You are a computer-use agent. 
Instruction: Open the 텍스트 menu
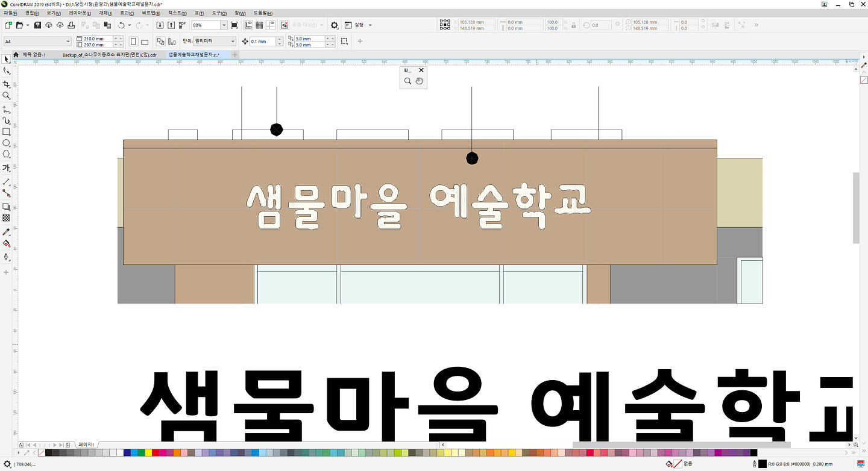(x=177, y=13)
